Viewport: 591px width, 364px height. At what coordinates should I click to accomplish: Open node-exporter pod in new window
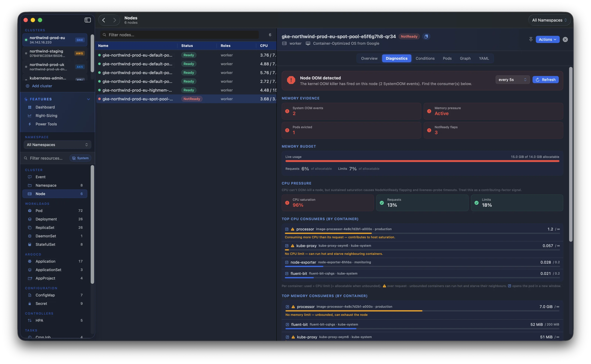286,262
